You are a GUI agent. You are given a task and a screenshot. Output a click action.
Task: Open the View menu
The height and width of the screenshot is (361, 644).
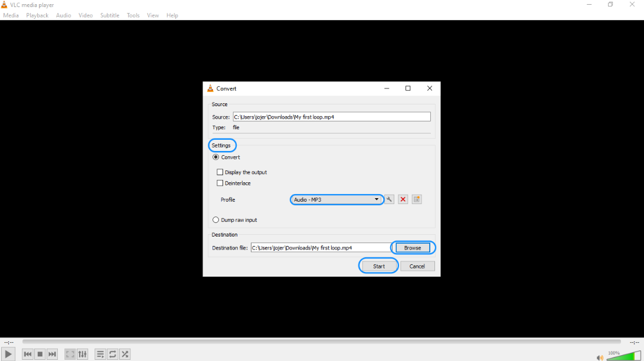(153, 15)
